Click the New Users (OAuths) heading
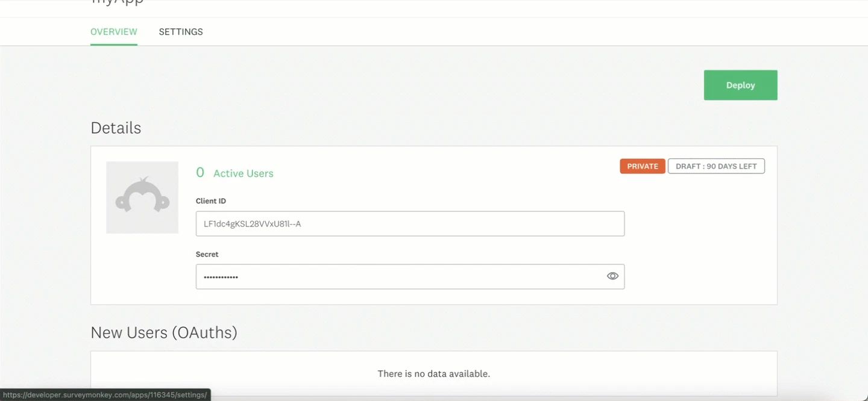The height and width of the screenshot is (401, 868). tap(164, 332)
